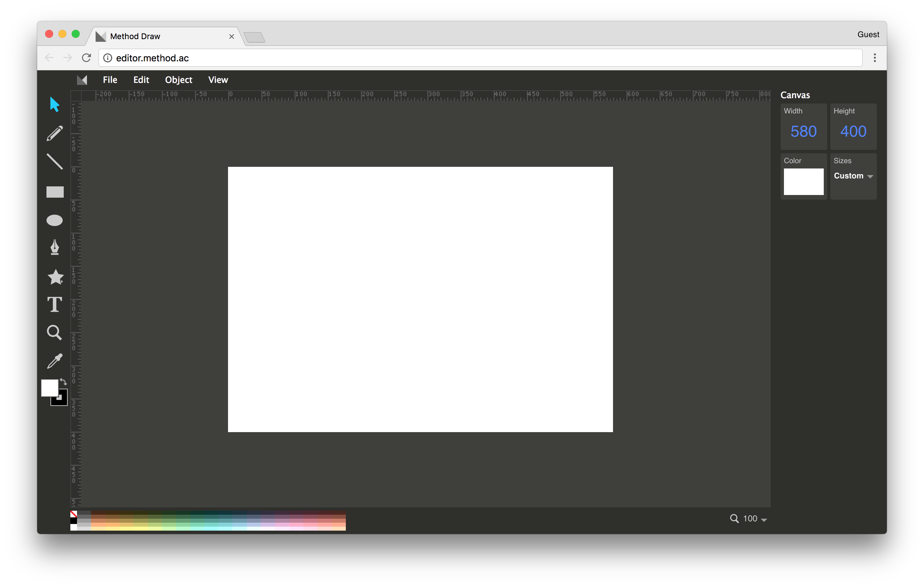Viewport: 924px width, 587px height.
Task: Swap fill and stroke colors
Action: (63, 382)
